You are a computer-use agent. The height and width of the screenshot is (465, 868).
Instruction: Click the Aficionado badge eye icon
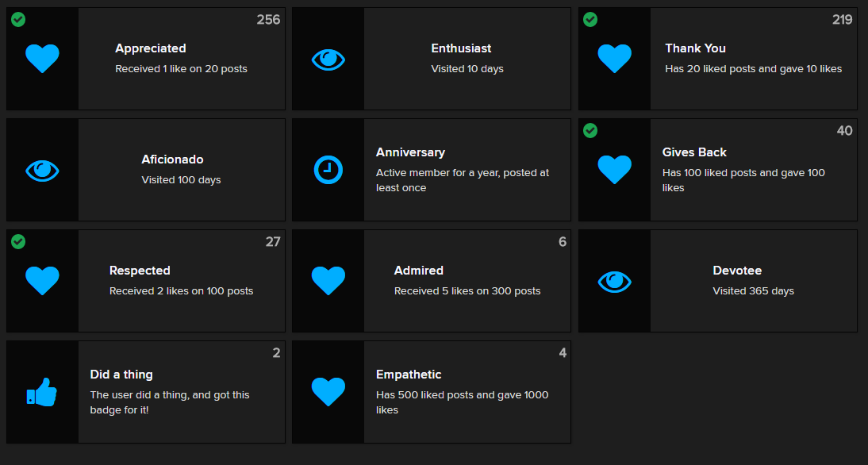click(42, 170)
